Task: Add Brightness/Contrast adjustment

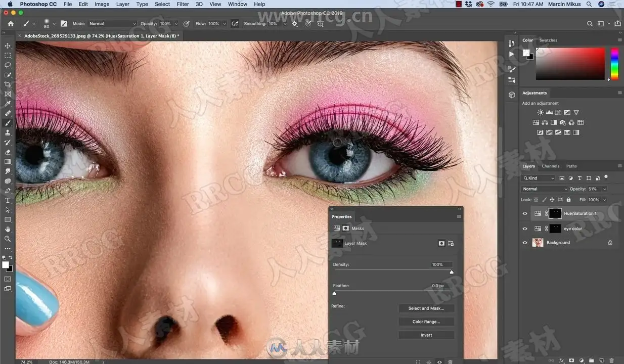Action: point(540,112)
